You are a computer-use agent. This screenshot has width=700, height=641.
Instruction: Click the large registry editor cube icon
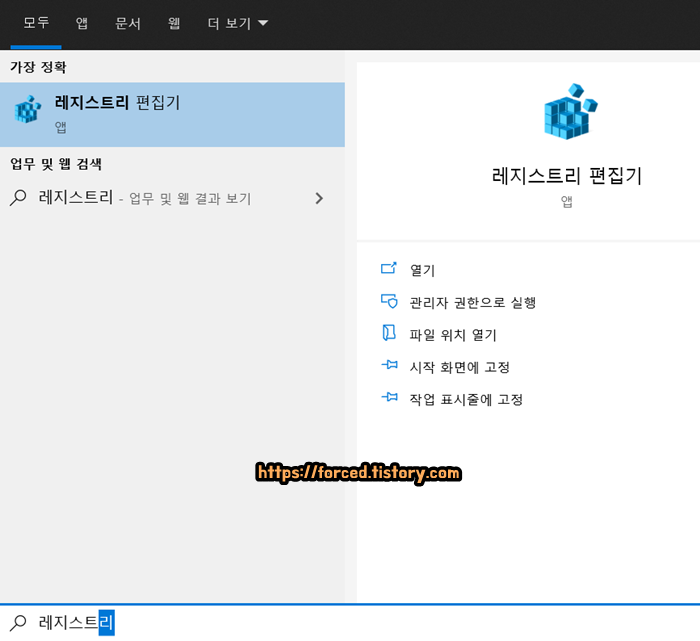click(571, 111)
